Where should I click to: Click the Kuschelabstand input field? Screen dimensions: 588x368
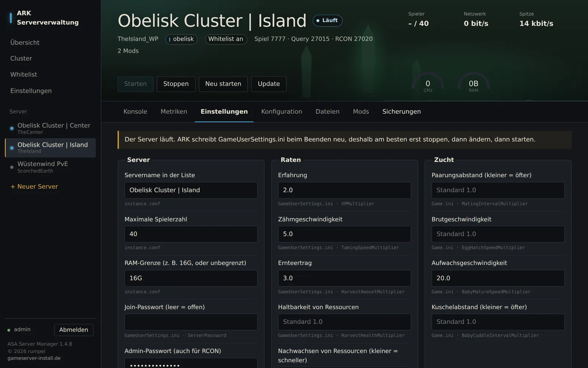[x=498, y=322]
